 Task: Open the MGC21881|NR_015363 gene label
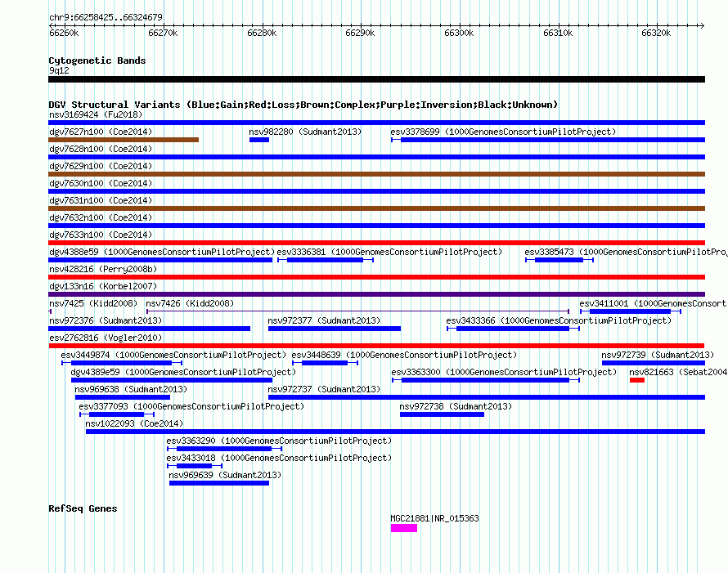[434, 519]
